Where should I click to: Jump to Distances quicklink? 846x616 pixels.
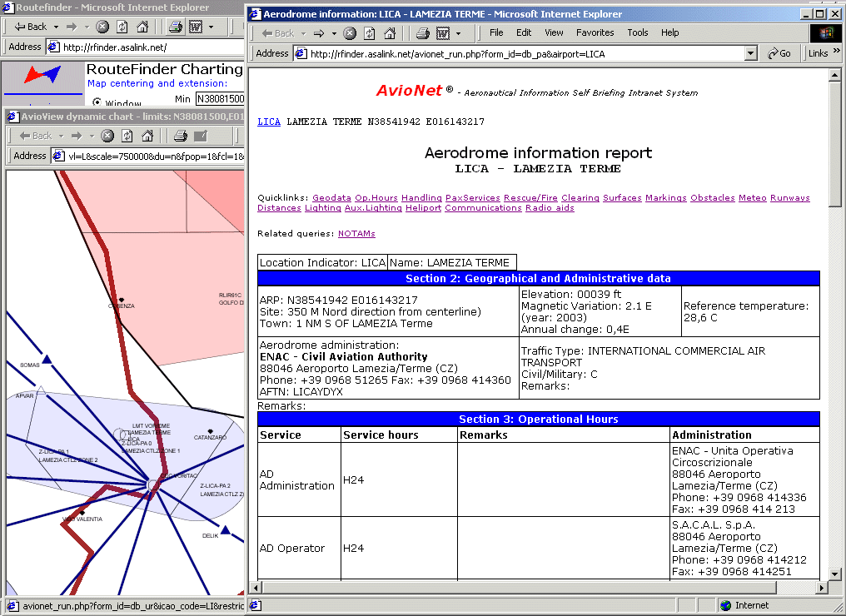[x=279, y=207]
